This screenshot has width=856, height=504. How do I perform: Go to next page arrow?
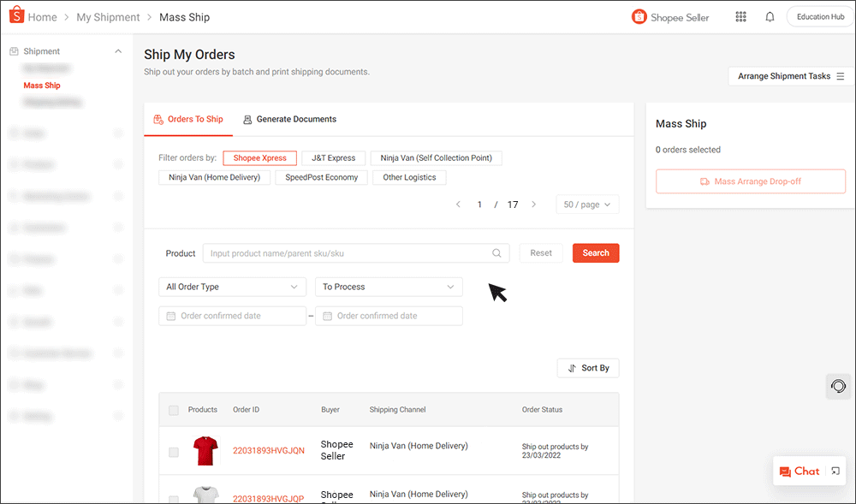pyautogui.click(x=534, y=205)
